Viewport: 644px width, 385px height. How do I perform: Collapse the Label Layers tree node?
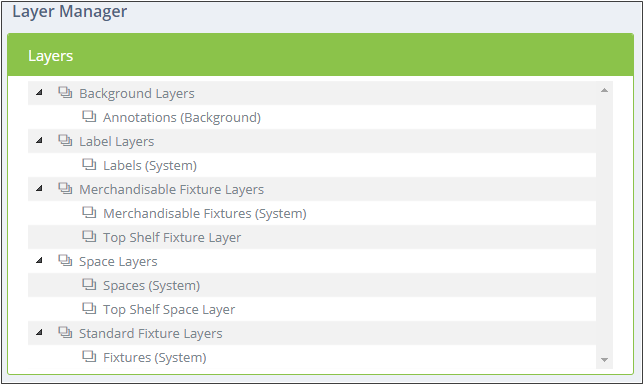[39, 141]
